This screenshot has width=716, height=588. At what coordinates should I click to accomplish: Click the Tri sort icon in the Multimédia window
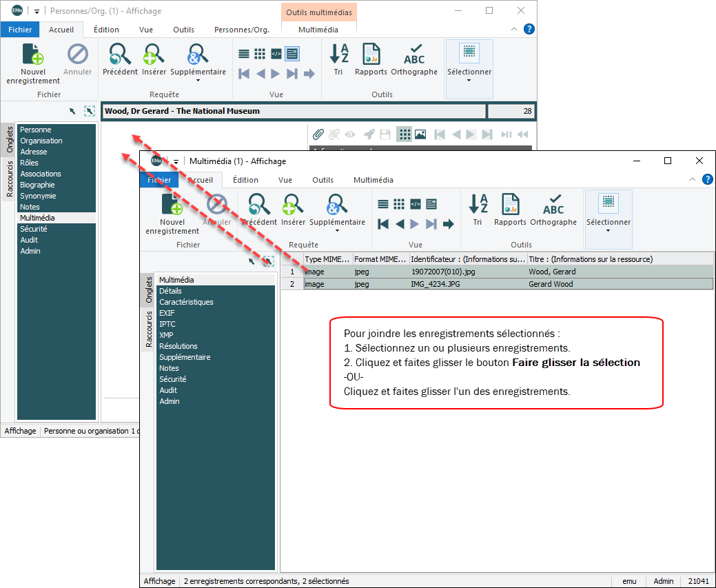(478, 210)
